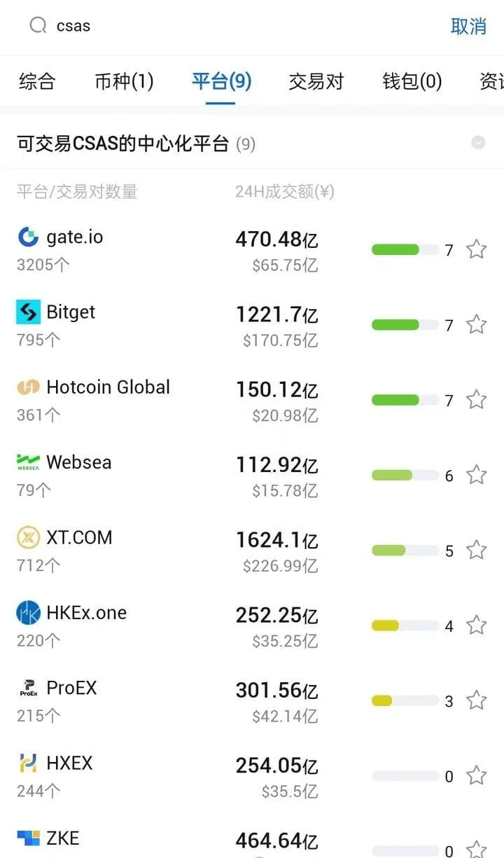Screen dimensions: 504x858
Task: Tap the HXEX logo icon
Action: click(28, 763)
